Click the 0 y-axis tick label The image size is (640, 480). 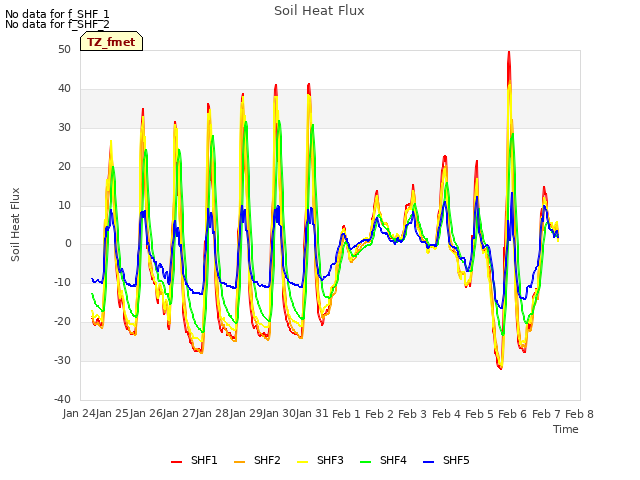tap(68, 244)
